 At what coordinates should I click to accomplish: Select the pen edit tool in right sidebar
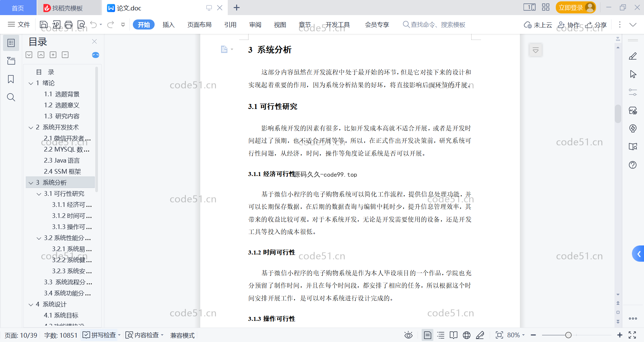tap(633, 56)
